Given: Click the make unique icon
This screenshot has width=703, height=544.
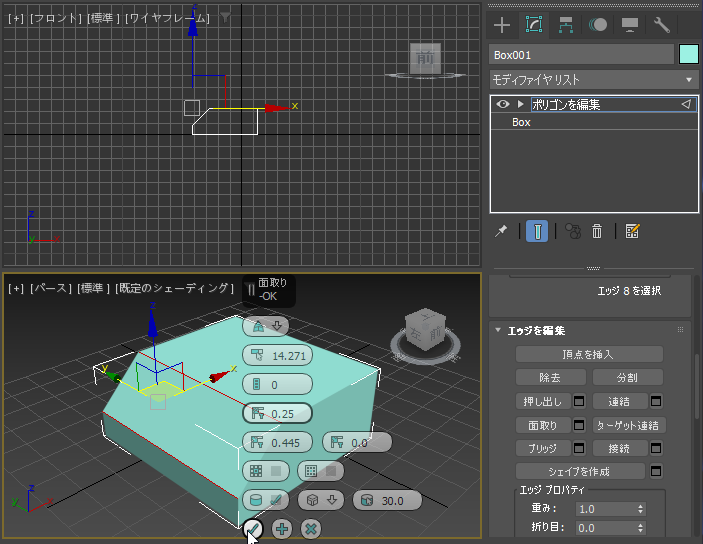Looking at the screenshot, I should pos(573,231).
